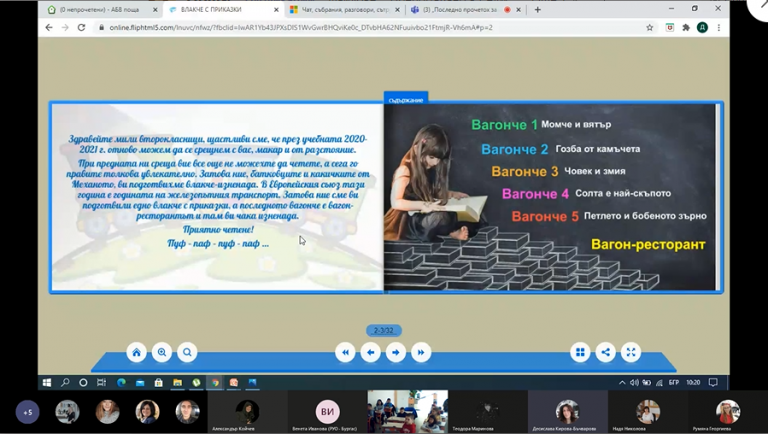This screenshot has height=434, width=768.
Task: Switch to the Чат, събрания, разговори tab
Action: click(345, 9)
